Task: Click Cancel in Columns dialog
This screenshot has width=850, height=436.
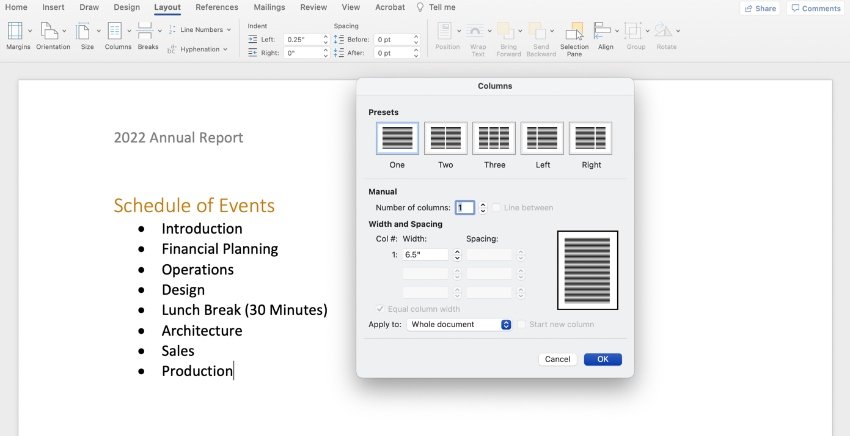Action: (x=557, y=359)
